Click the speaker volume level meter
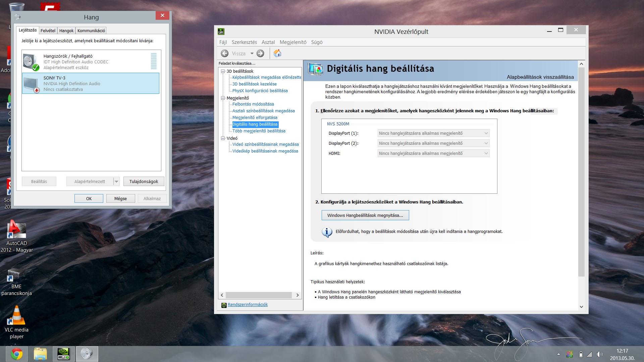 154,61
